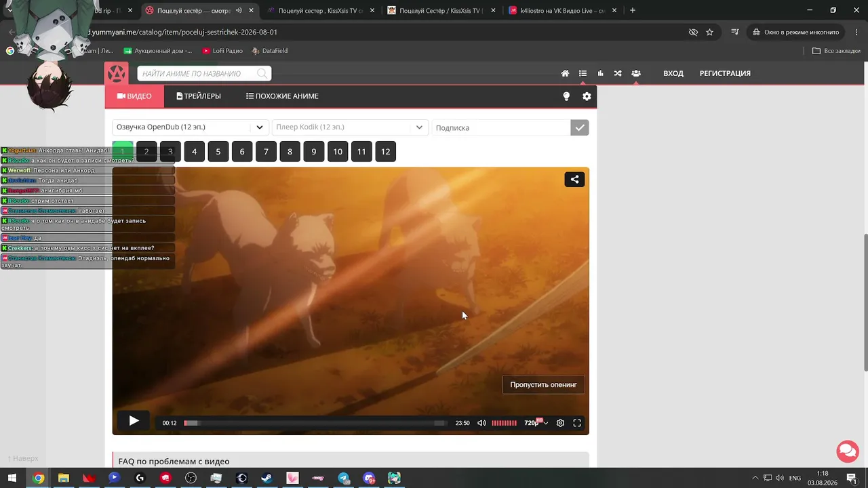The image size is (868, 488).
Task: Open the media controls icon in Chrome toolbar
Action: coord(735,32)
